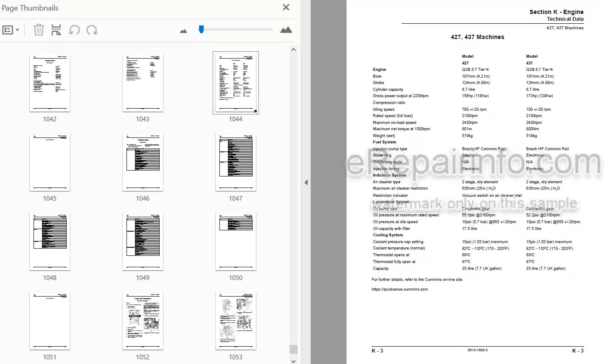
Task: Select page 1053 thumbnail
Action: [x=236, y=321]
